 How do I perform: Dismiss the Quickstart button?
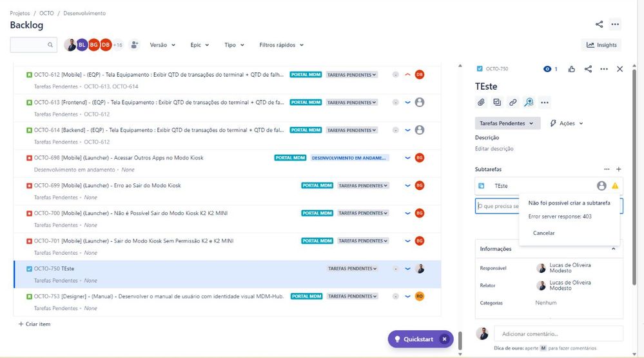click(x=444, y=339)
